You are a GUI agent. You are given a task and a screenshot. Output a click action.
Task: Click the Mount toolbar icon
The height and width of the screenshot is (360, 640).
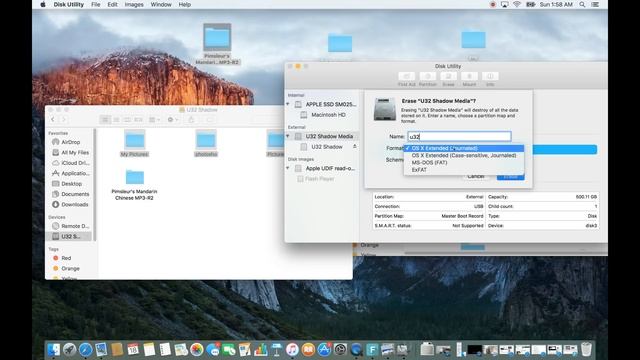point(469,76)
